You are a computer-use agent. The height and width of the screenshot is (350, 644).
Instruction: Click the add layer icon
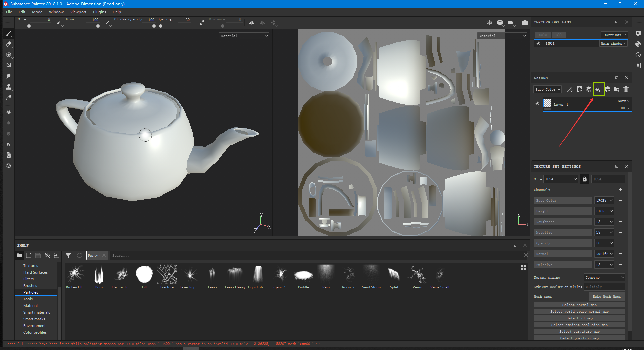[589, 89]
